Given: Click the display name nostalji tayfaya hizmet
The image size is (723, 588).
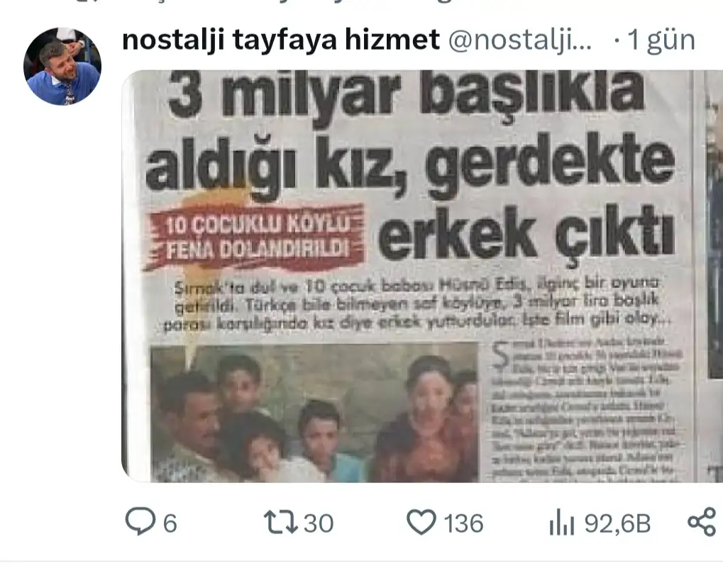Looking at the screenshot, I should 281,40.
